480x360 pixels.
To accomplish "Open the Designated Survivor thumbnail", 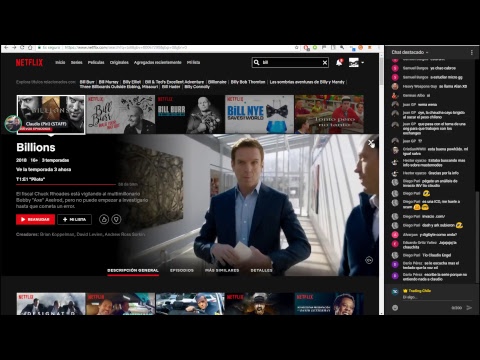I will coord(51,304).
